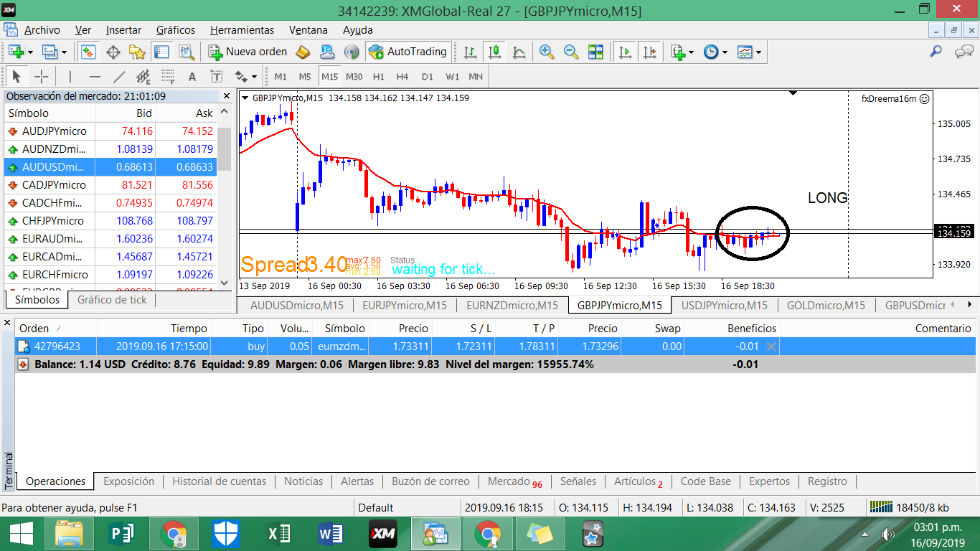This screenshot has width=980, height=551.
Task: Expand the Profiles dropdown arrow
Action: click(x=64, y=52)
